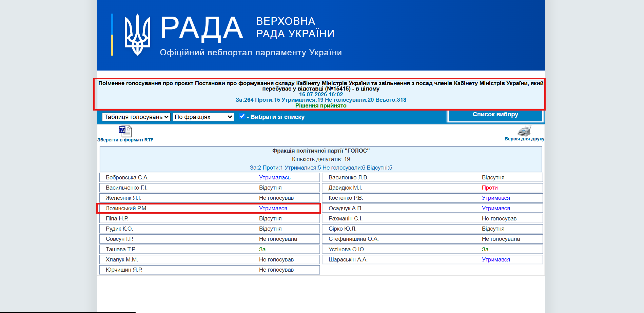This screenshot has height=313, width=644.
Task: Select deputy name 'Железняк Я.І.'
Action: 123,198
